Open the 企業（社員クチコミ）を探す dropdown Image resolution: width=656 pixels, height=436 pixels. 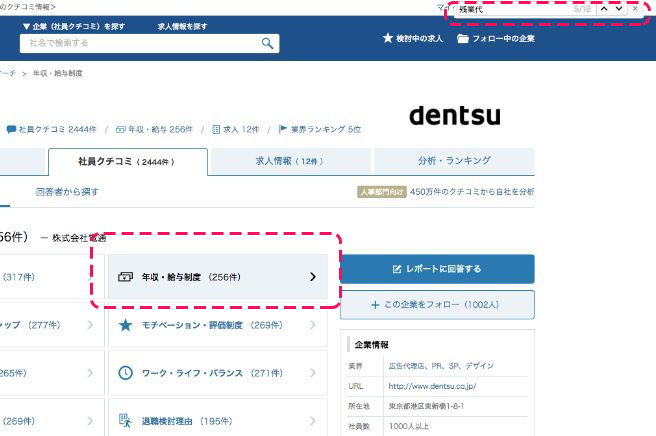pos(74,26)
